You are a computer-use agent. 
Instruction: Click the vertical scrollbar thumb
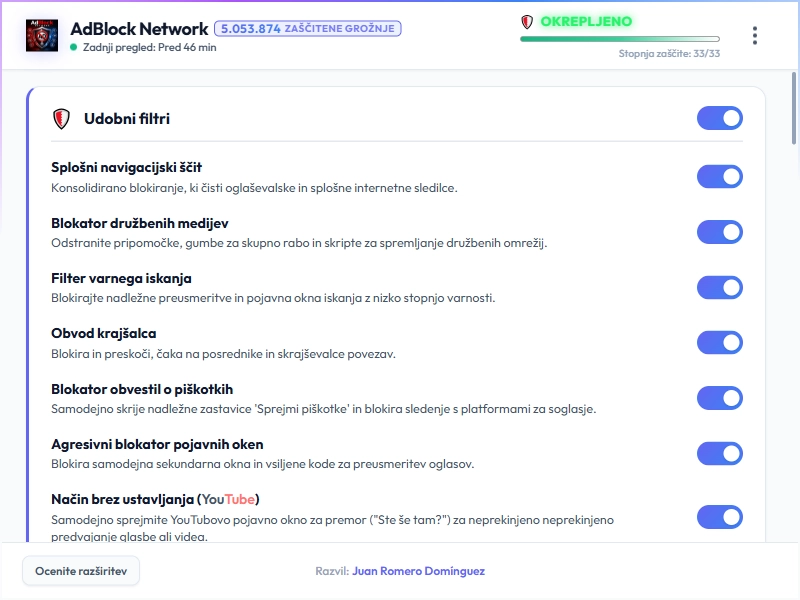(x=793, y=108)
